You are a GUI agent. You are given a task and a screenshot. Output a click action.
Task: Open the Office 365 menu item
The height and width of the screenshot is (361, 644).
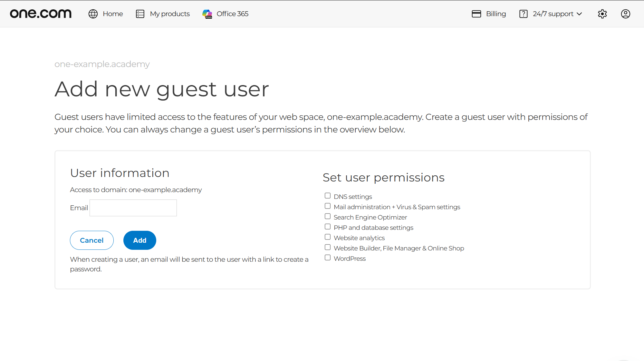(225, 14)
